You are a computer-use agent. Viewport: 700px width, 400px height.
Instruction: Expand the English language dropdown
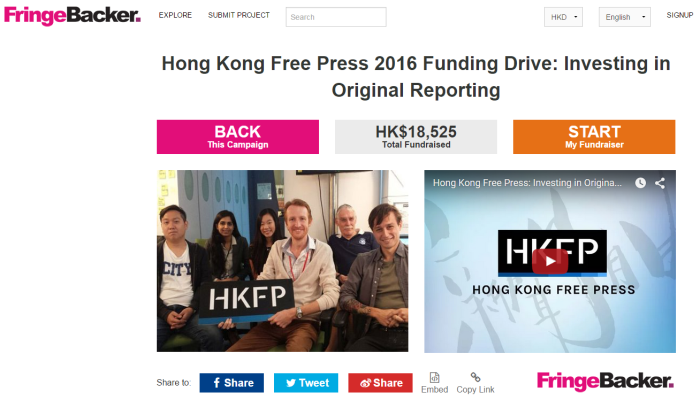(625, 17)
